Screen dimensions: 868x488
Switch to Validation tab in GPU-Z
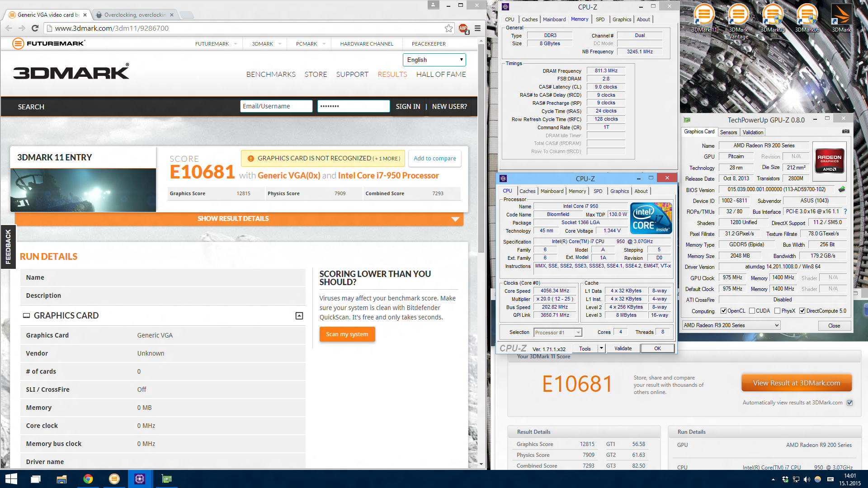(x=753, y=132)
